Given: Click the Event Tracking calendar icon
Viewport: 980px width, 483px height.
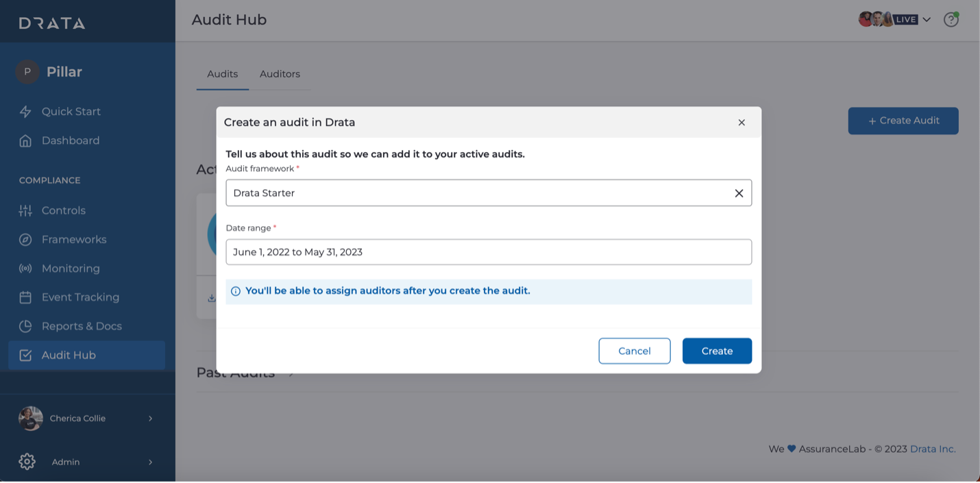Looking at the screenshot, I should pos(25,297).
